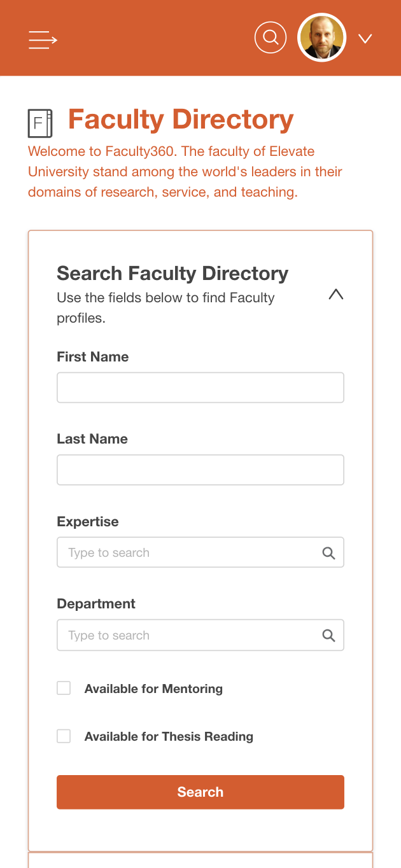Click the Available for Thesis Reading label
This screenshot has width=401, height=868.
coord(169,737)
